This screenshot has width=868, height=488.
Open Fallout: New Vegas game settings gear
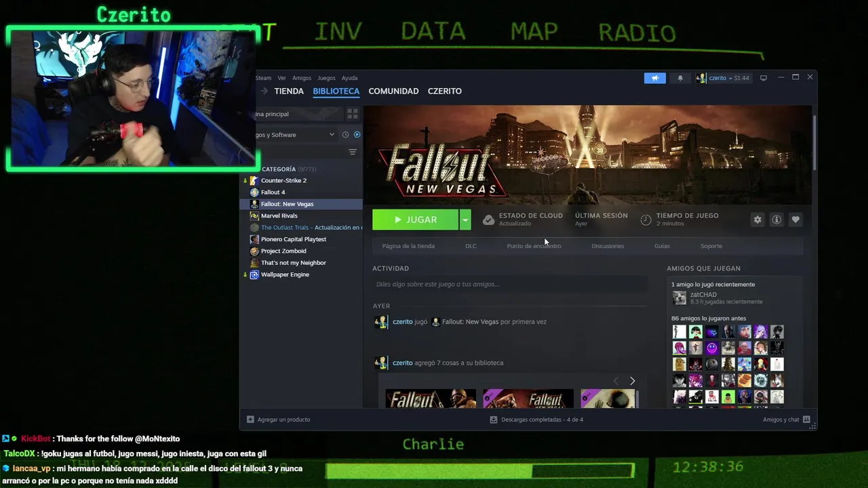(757, 220)
